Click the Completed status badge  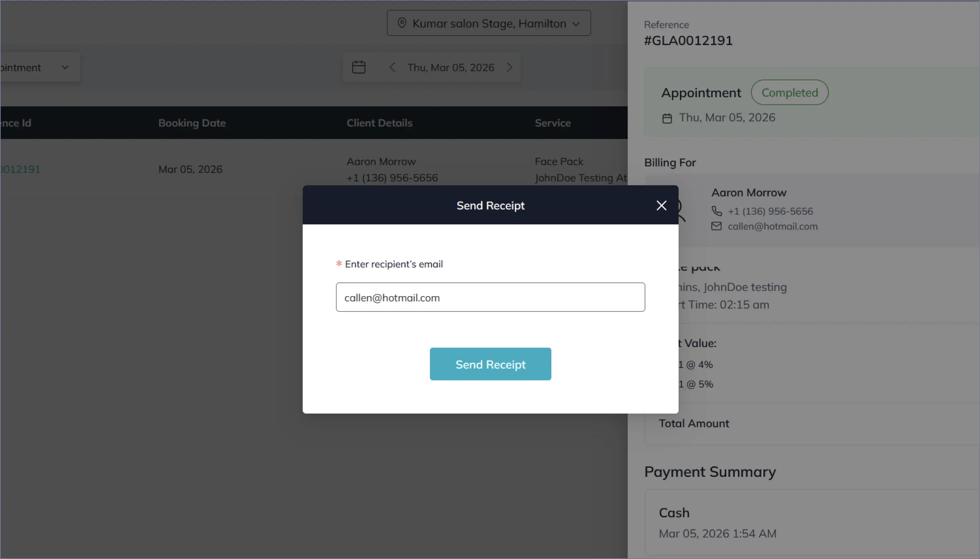click(789, 92)
